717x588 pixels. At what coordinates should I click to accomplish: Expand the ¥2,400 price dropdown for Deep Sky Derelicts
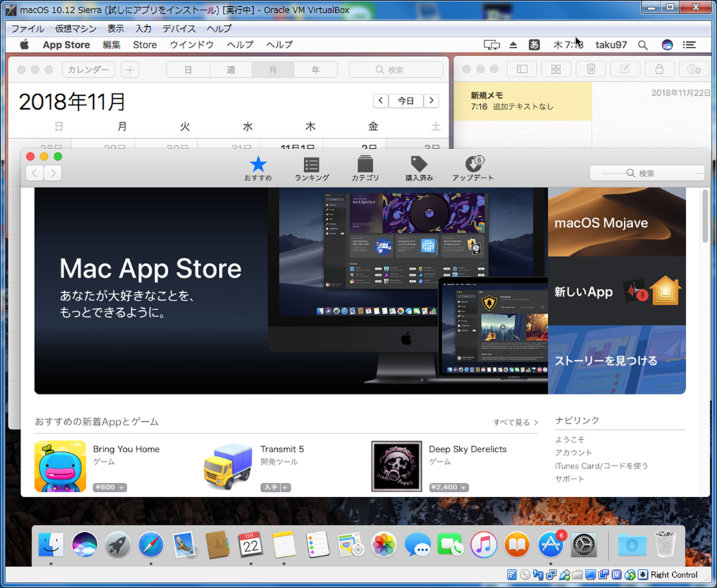click(463, 487)
